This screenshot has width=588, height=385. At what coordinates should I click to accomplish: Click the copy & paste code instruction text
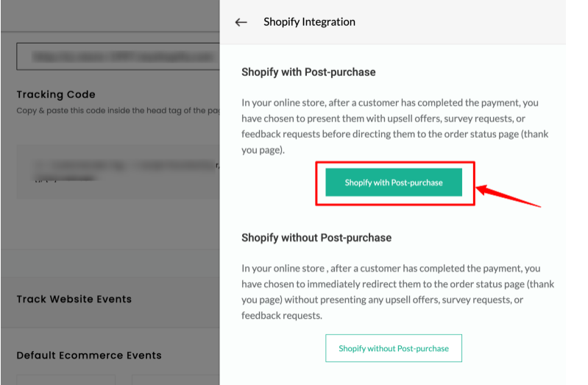coord(118,110)
